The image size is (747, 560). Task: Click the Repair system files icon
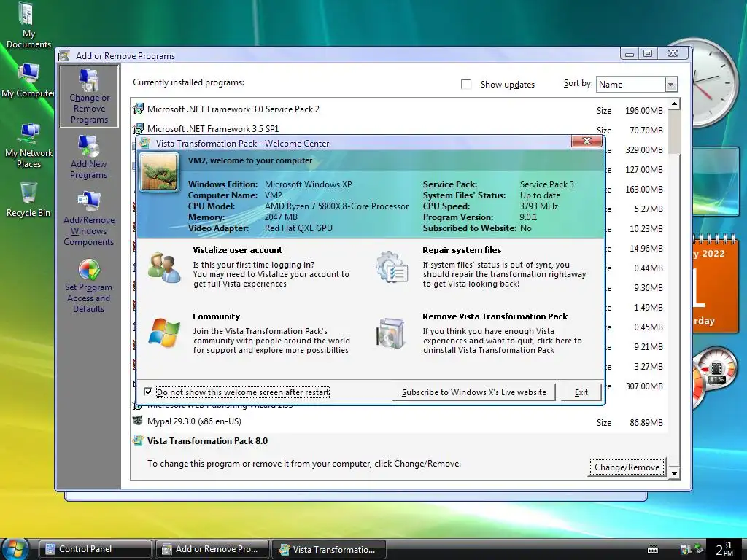pos(391,267)
